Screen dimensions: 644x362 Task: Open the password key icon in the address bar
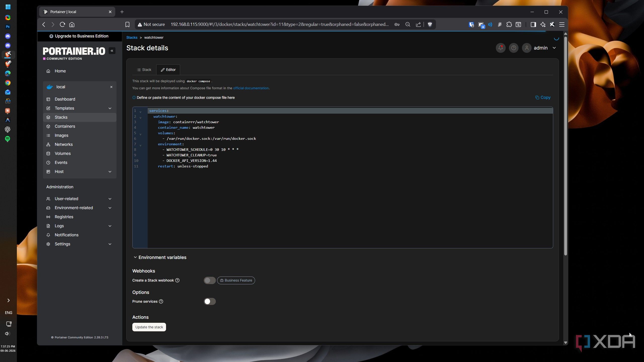(x=397, y=24)
